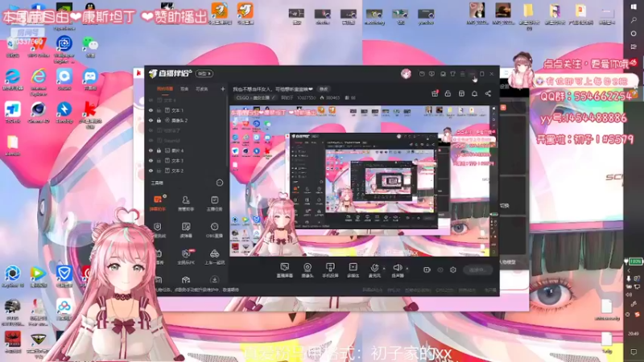The image size is (644, 362).
Task: Add 直播屏幕 screen capture source
Action: (284, 270)
